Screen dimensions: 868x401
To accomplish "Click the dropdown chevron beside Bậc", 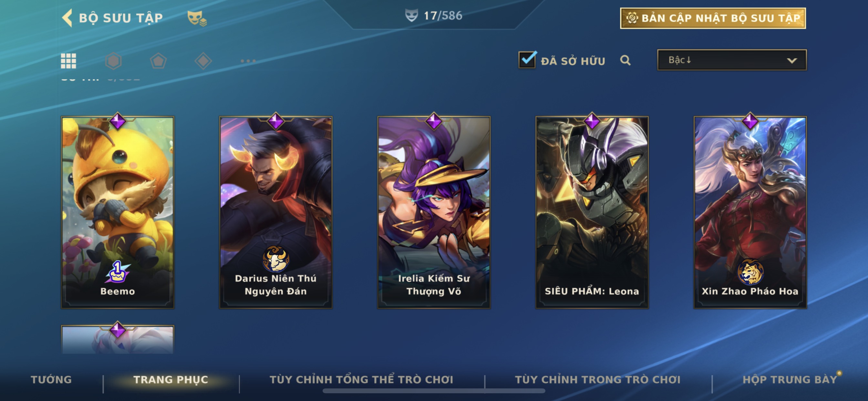I will [792, 61].
